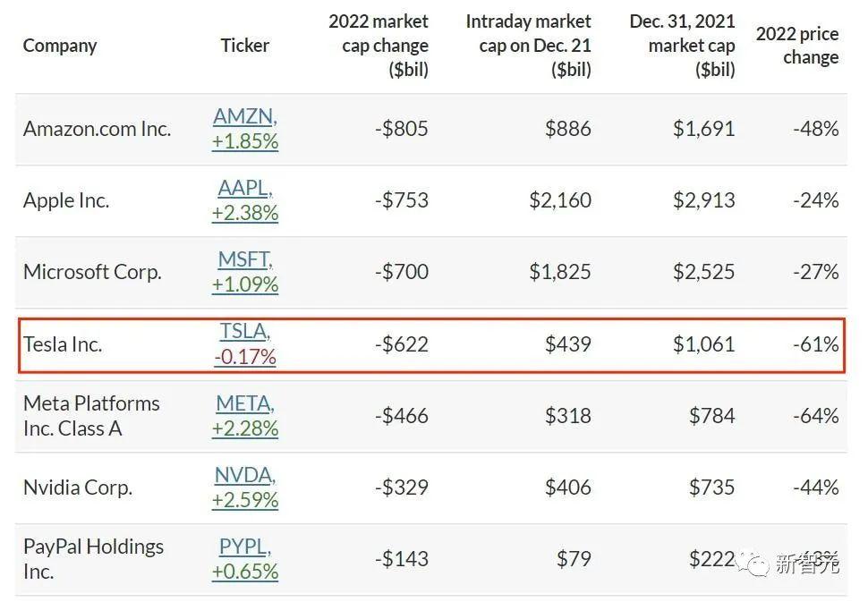This screenshot has height=602, width=868.
Task: Open the NVDA ticker link
Action: click(x=244, y=475)
